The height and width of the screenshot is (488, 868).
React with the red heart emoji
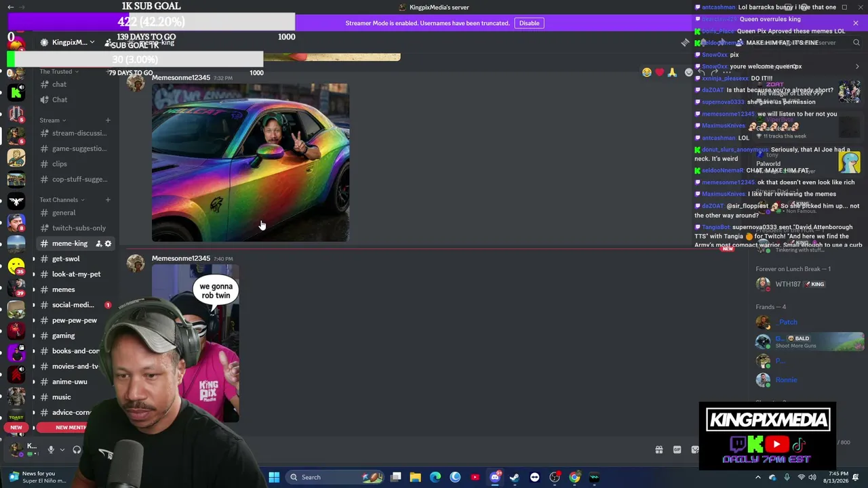(x=659, y=73)
